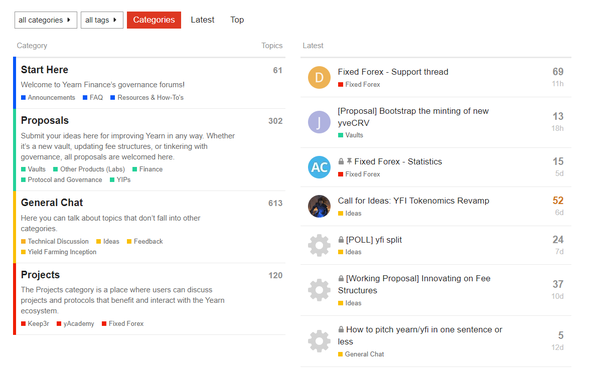Open Fixed Forex - Support thread topic
Screen dimensions: 600x370
point(393,72)
